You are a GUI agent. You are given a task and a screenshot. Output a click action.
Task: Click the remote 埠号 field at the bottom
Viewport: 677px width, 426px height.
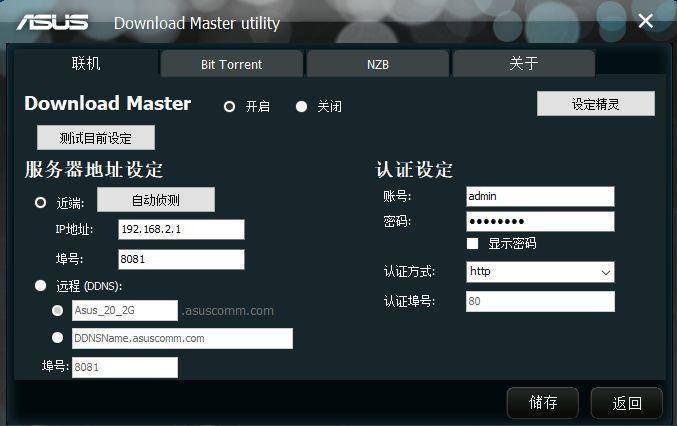(x=125, y=367)
